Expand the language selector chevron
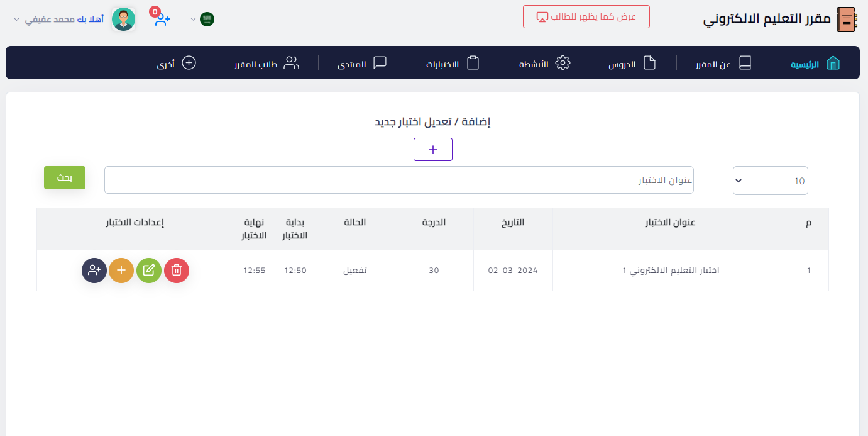Viewport: 868px width, 436px height. pyautogui.click(x=193, y=20)
